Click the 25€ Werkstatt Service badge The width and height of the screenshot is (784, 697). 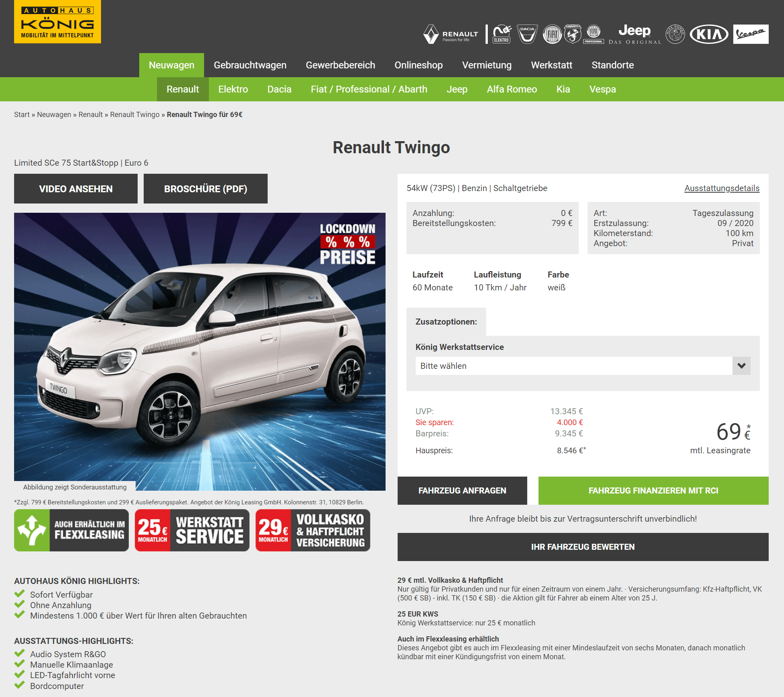click(192, 530)
